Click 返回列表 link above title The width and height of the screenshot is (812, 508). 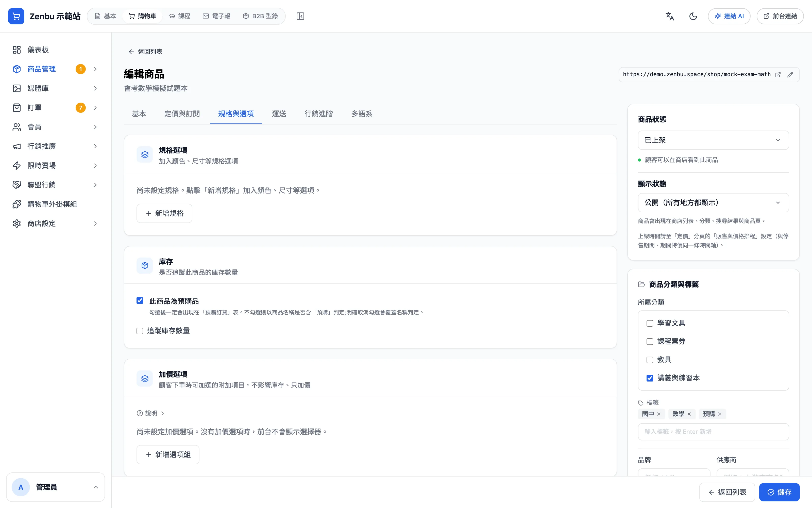(145, 52)
